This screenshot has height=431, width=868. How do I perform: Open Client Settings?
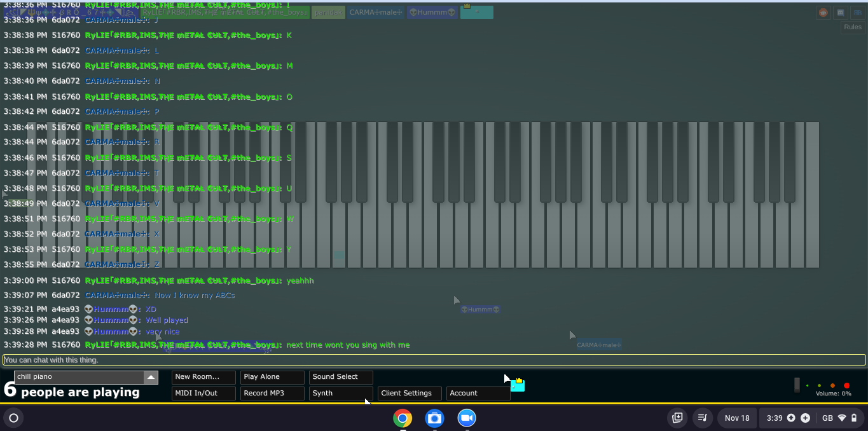[410, 393]
